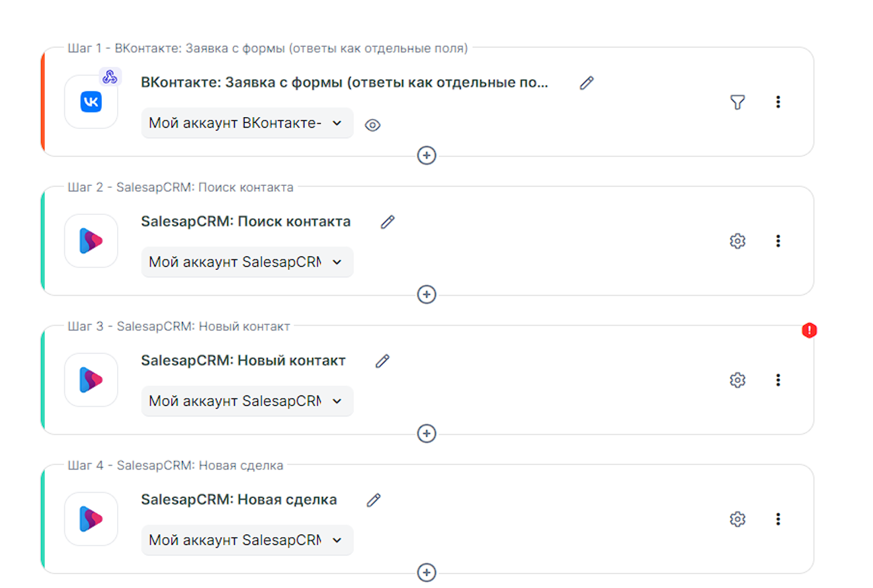Click the VKontakte app icon in step 1
Screen dimensions: 873x588
tap(91, 102)
